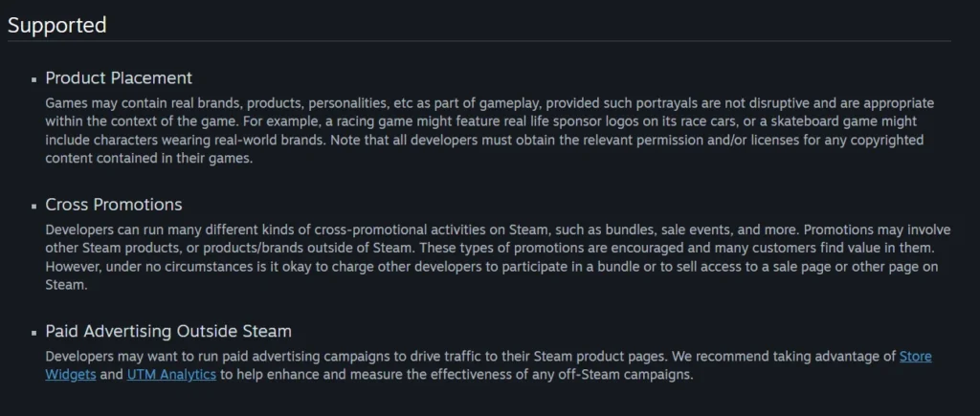This screenshot has height=416, width=980.
Task: Click the Paid Advertising Outside Steam heading
Action: click(x=168, y=332)
